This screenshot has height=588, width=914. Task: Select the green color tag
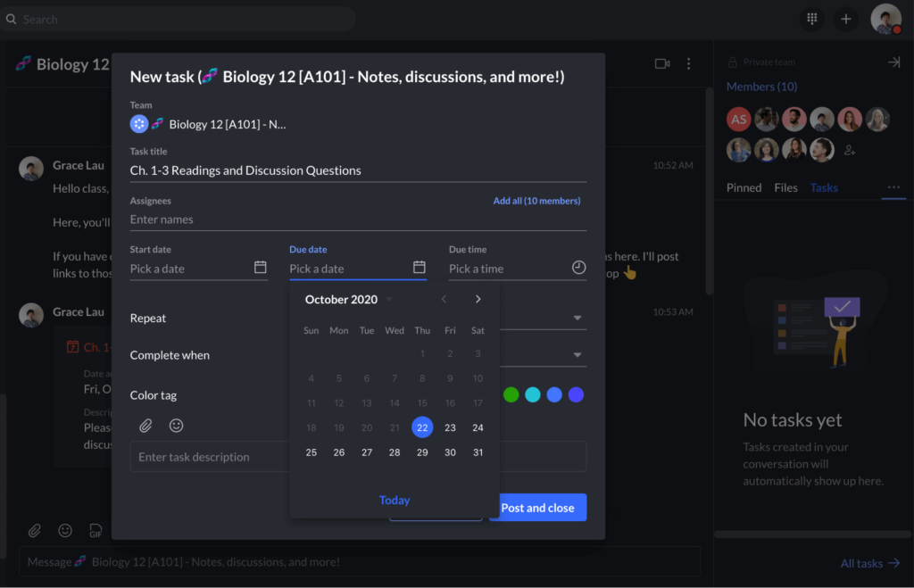point(511,394)
